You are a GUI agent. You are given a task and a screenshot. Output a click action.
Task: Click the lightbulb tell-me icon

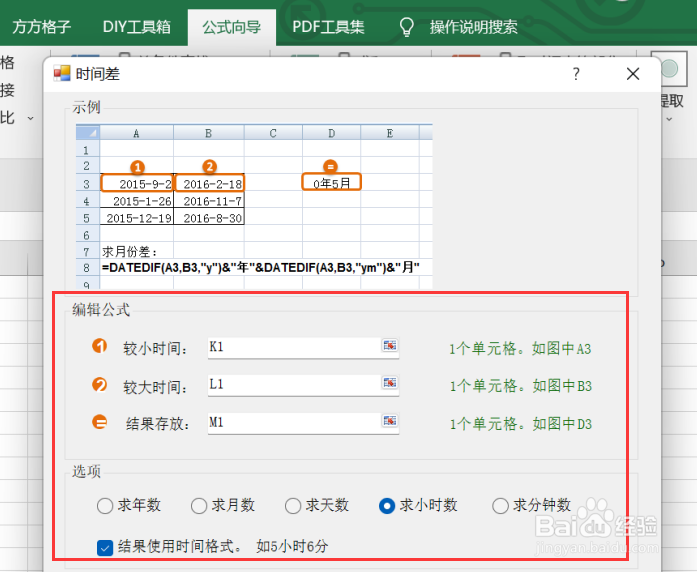[406, 27]
